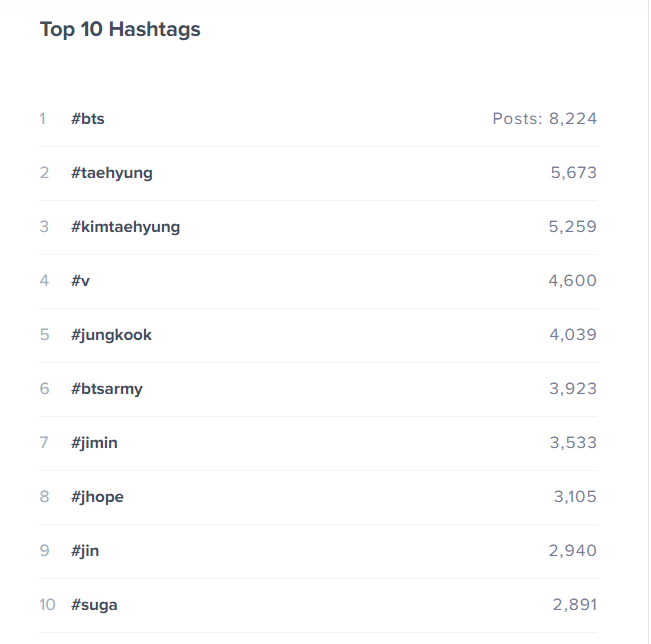
Task: Select the #kimtaehyung hashtag
Action: [x=125, y=227]
